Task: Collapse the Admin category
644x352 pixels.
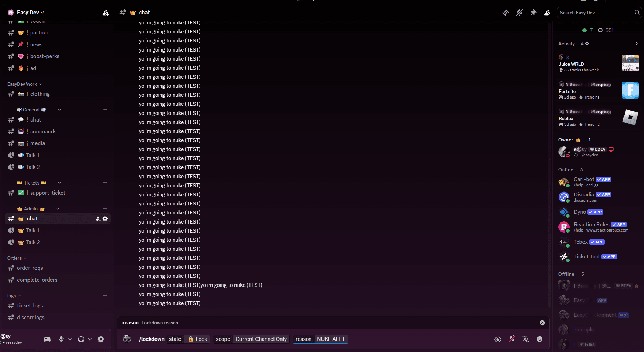Action: tap(33, 209)
